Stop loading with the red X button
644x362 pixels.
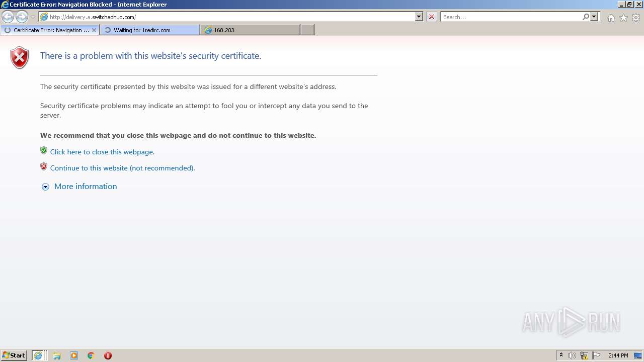coord(432,17)
